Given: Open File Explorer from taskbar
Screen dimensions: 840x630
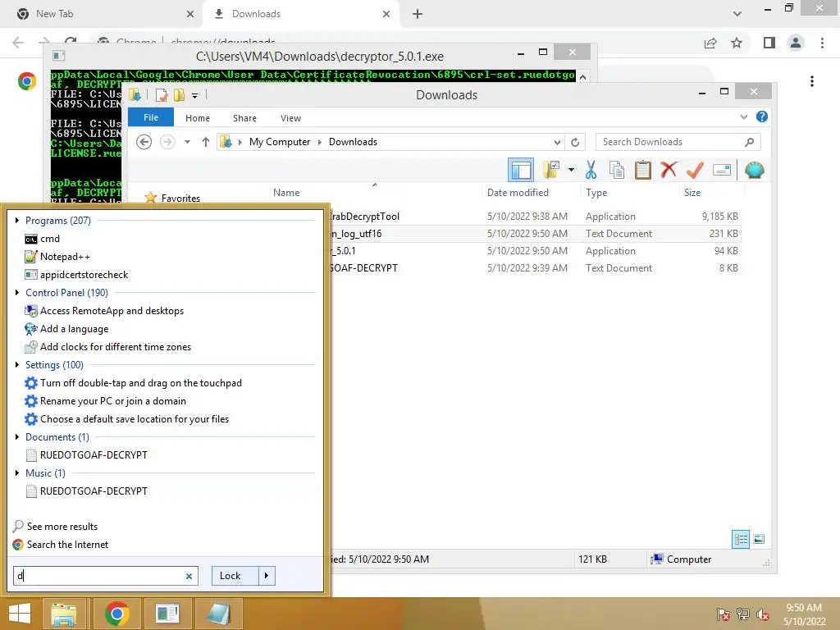Looking at the screenshot, I should tap(64, 614).
